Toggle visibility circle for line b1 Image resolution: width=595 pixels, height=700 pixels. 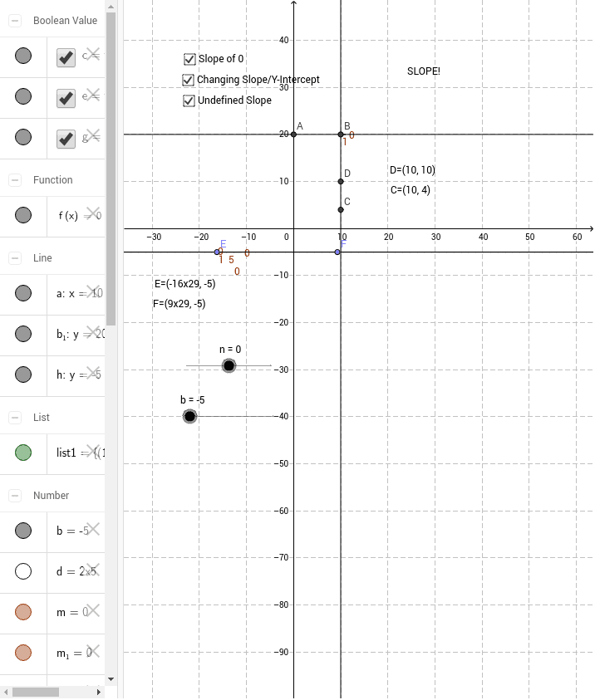point(23,334)
